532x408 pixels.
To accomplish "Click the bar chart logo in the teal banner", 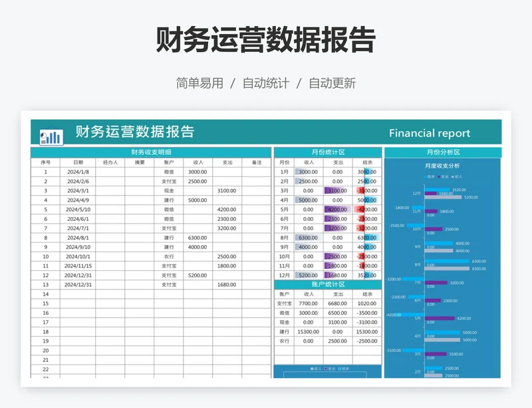I will pyautogui.click(x=51, y=136).
